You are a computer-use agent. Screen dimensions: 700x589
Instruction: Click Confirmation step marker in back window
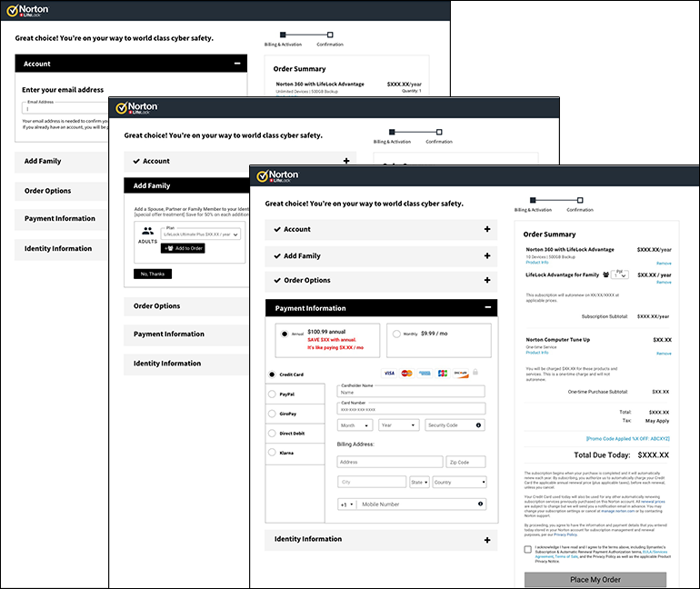point(330,35)
